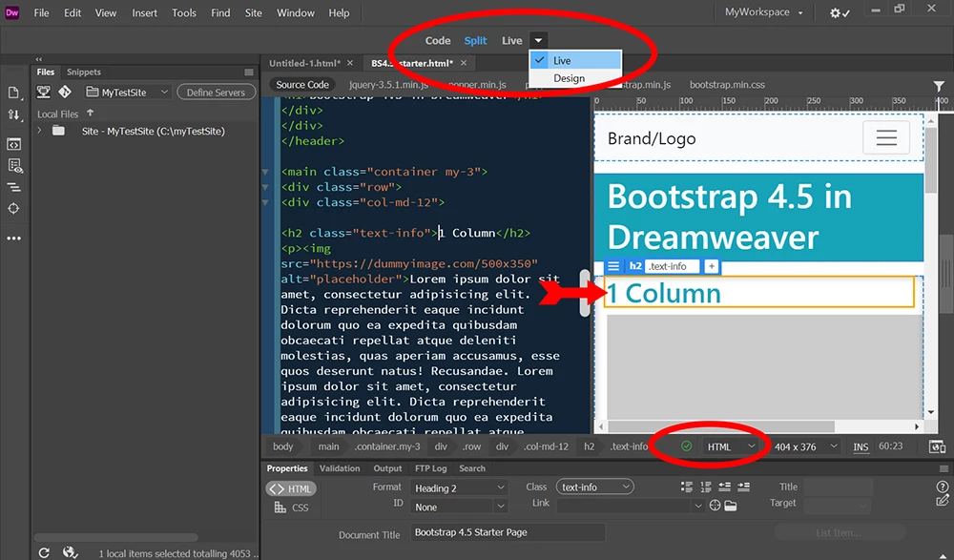Screen dimensions: 954x560
Task: Select Live option in the view dropdown
Action: point(575,60)
